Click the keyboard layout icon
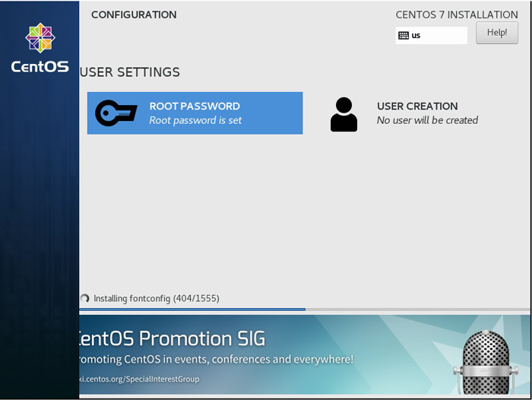 pyautogui.click(x=404, y=35)
